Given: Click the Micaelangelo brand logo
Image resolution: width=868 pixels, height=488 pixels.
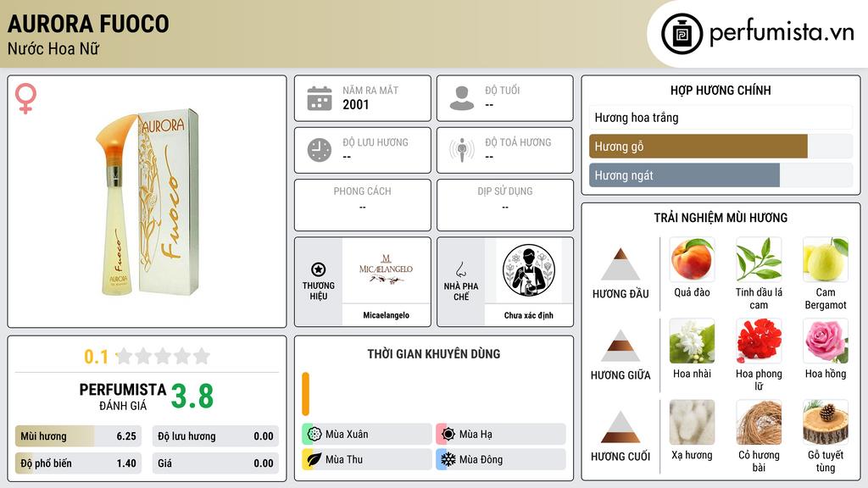Looking at the screenshot, I should click(x=386, y=269).
